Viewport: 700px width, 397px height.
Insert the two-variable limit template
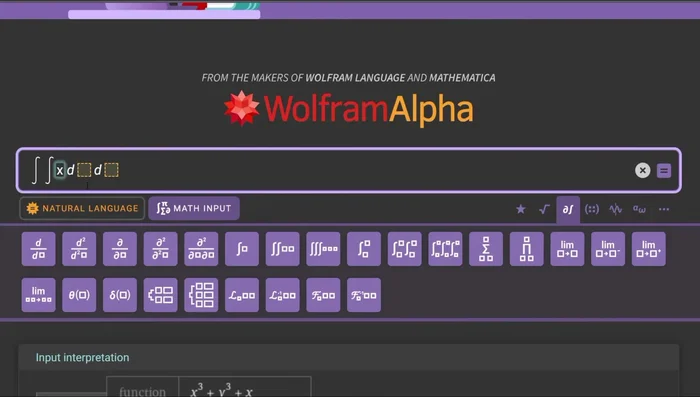click(38, 295)
